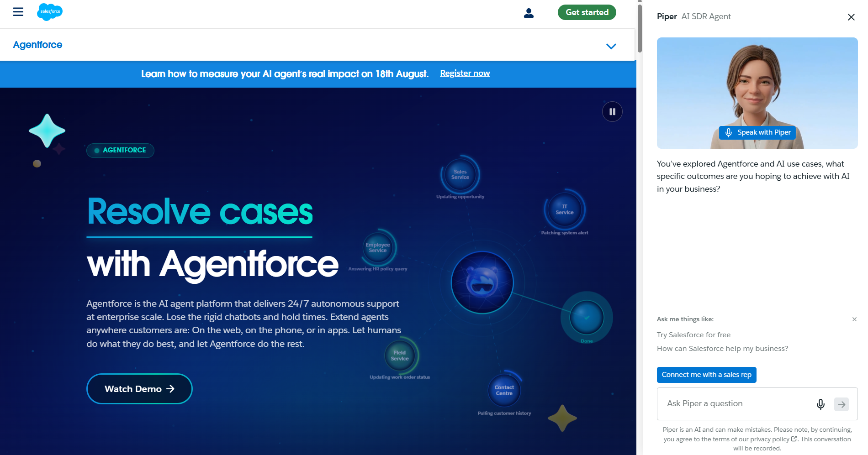Viewport: 868px width, 455px height.
Task: Click the Pulling customer history label
Action: 504,413
